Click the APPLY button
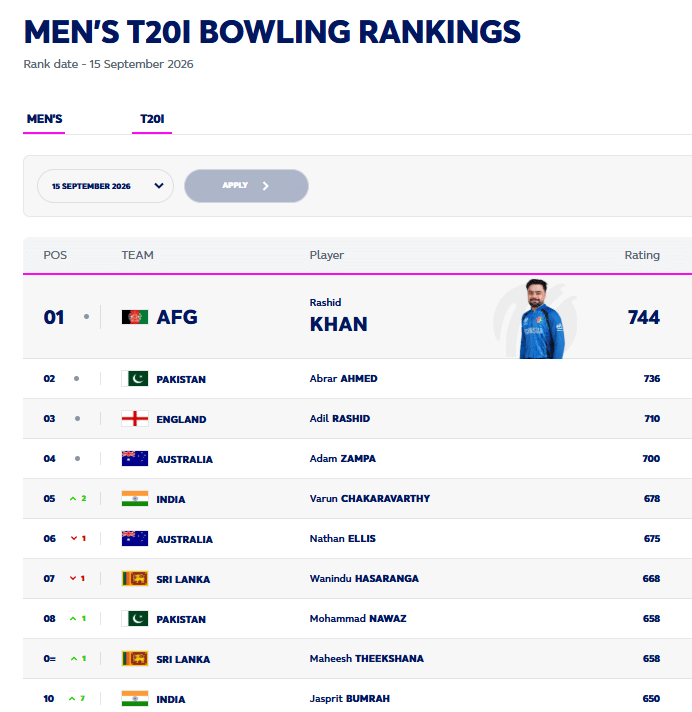Screen dimensions: 692x712 click(246, 186)
